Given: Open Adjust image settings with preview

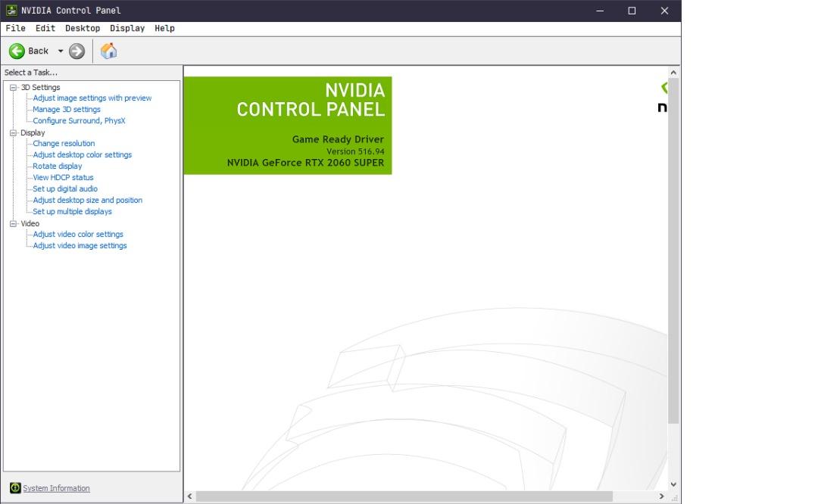Looking at the screenshot, I should [92, 98].
